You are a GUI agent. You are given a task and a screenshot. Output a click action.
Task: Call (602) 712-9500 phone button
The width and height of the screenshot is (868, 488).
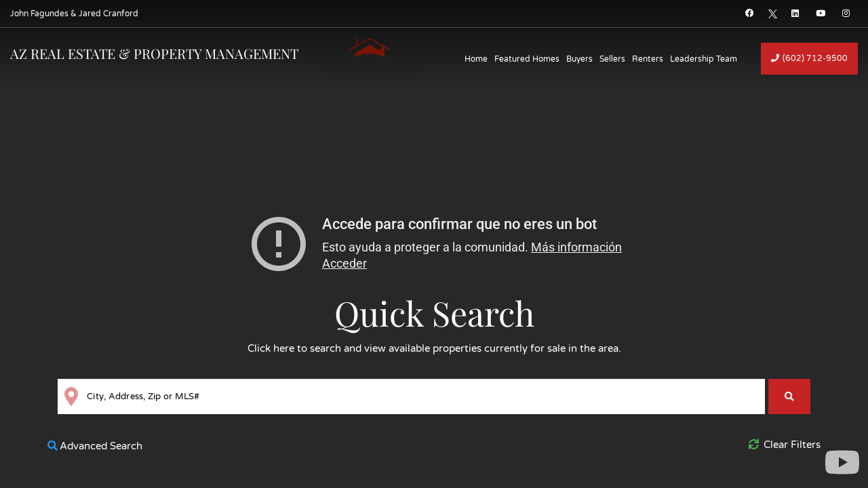pyautogui.click(x=809, y=58)
